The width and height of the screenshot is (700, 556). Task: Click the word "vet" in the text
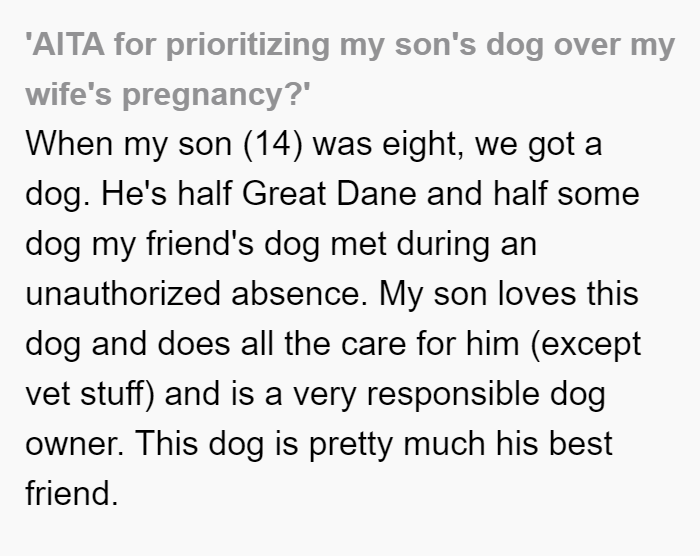pyautogui.click(x=47, y=394)
